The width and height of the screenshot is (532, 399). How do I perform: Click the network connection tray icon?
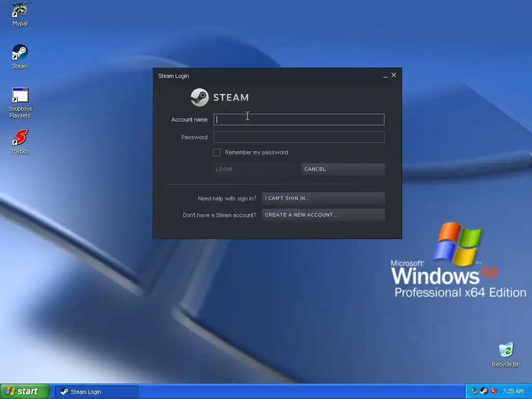pos(474,391)
